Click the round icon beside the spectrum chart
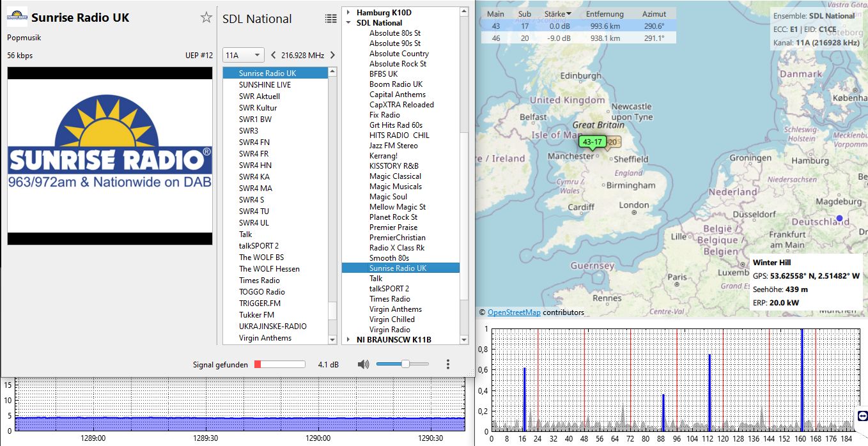The image size is (868, 446). tap(862, 416)
